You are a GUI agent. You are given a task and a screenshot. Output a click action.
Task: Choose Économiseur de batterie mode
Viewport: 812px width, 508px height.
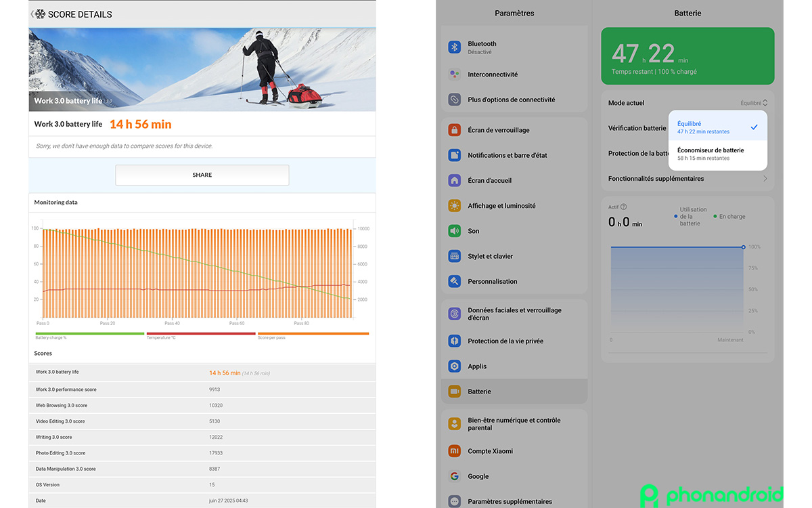(710, 154)
